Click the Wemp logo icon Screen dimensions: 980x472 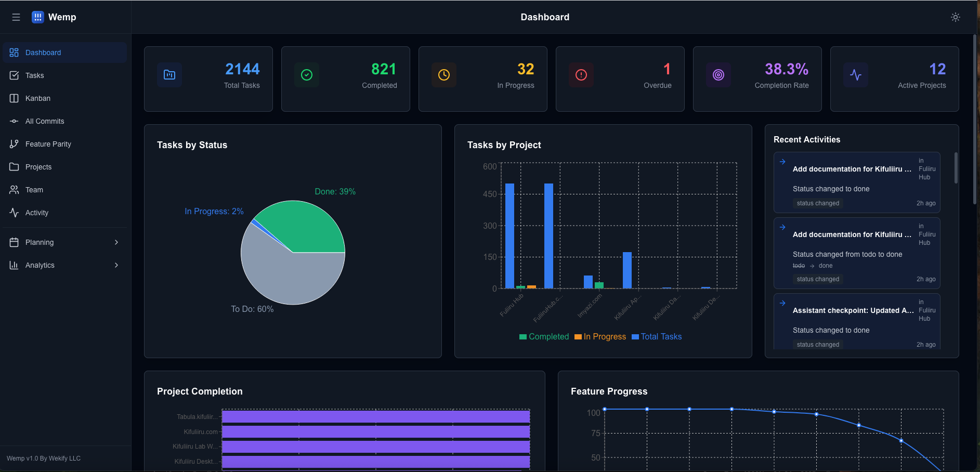click(38, 17)
